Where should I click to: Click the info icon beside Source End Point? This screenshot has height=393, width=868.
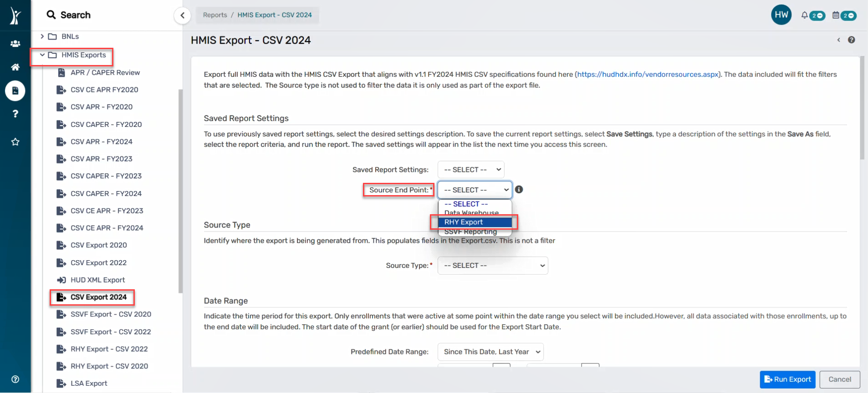tap(519, 190)
